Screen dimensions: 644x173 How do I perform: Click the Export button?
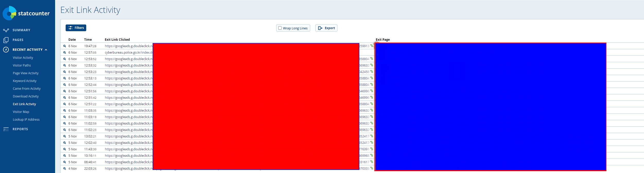click(x=326, y=28)
